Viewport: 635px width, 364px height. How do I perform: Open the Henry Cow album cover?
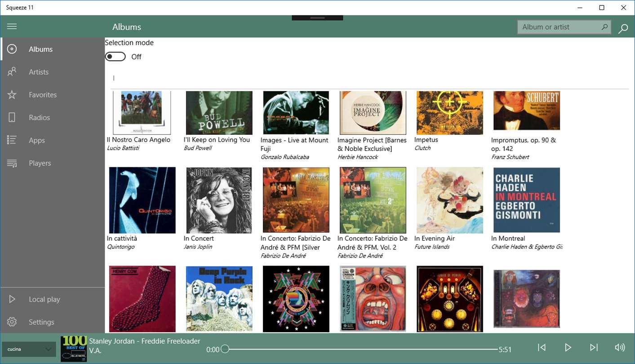142,299
